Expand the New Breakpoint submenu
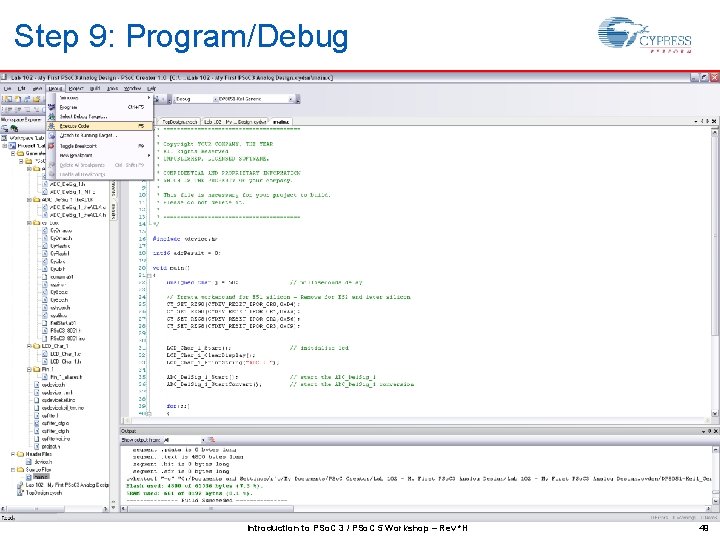The height and width of the screenshot is (540, 720). [x=100, y=155]
